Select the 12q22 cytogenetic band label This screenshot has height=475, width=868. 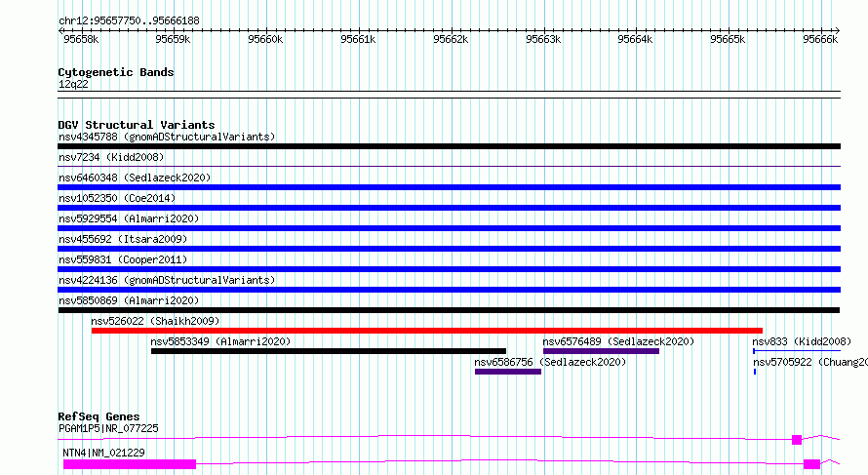click(73, 84)
